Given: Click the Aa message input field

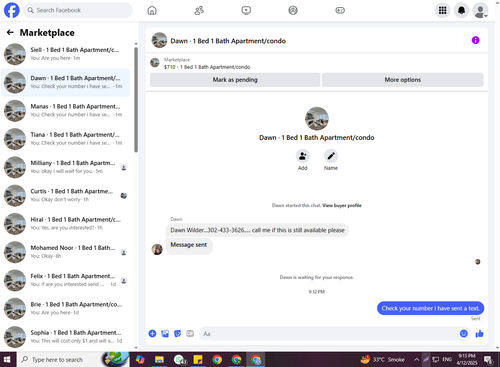Looking at the screenshot, I should click(334, 334).
